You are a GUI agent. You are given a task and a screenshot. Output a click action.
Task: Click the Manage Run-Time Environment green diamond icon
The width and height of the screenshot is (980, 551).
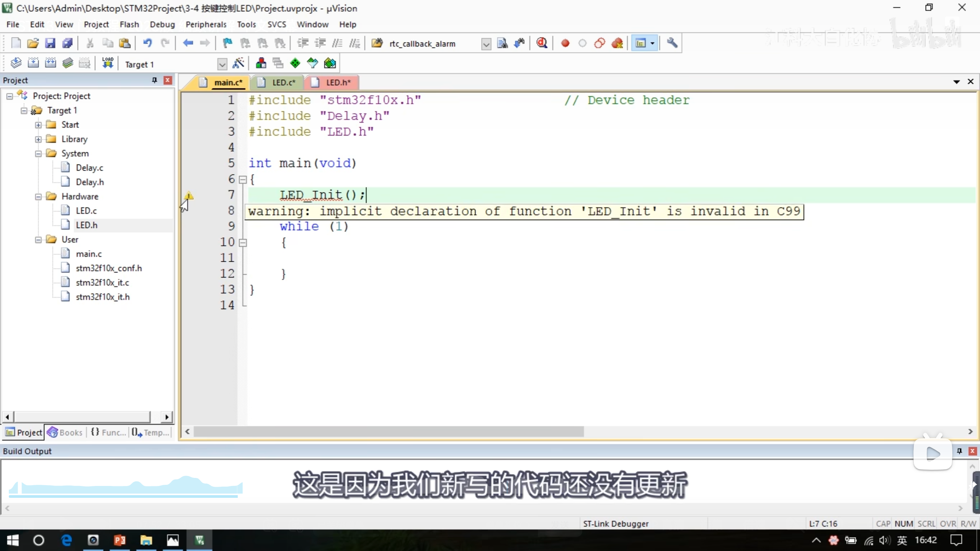pos(295,64)
